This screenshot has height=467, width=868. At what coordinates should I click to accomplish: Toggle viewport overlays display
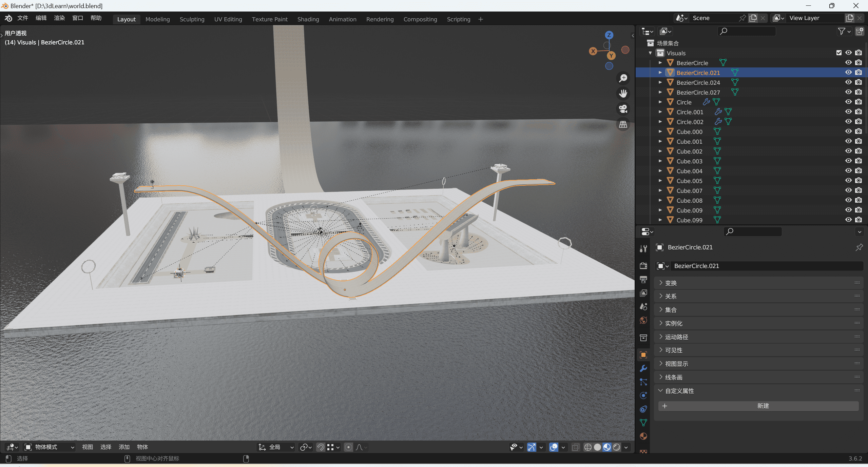click(x=554, y=447)
